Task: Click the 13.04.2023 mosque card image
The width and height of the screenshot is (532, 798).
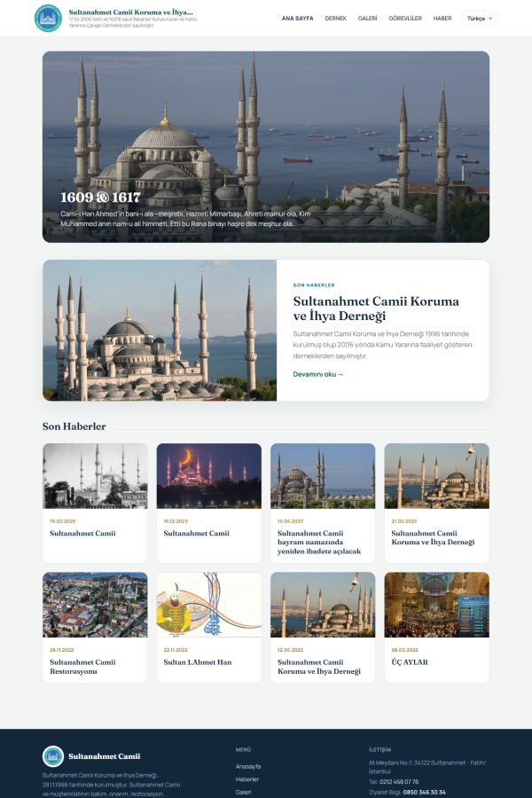Action: (x=323, y=476)
